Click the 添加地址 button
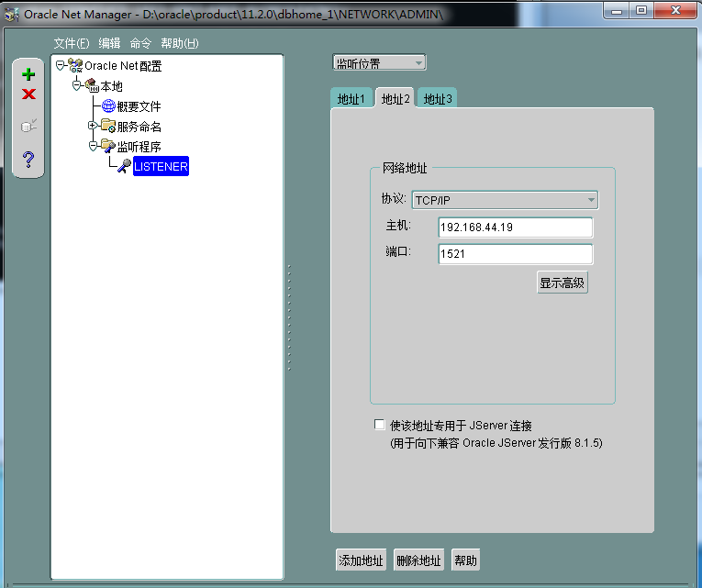The image size is (702, 588). click(361, 560)
